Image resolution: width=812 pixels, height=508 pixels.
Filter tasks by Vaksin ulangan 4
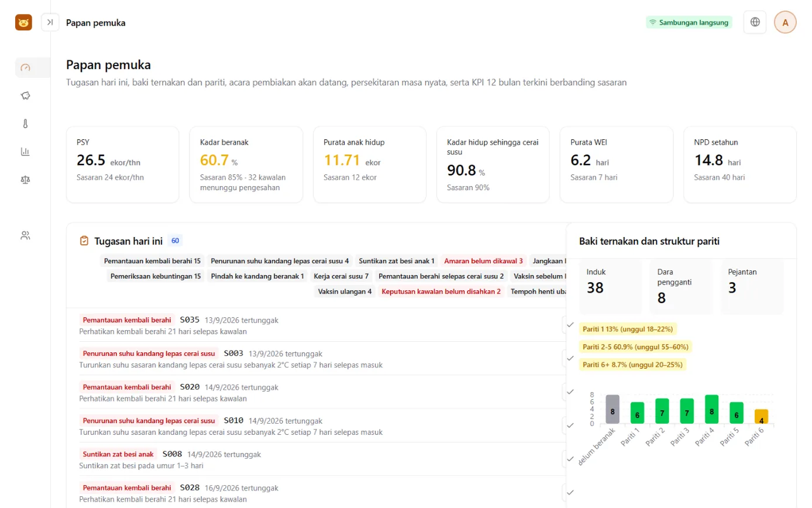click(x=345, y=291)
